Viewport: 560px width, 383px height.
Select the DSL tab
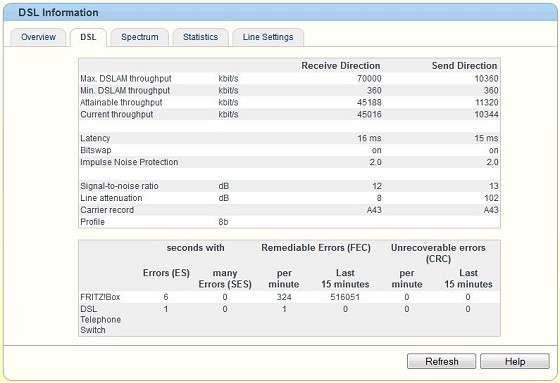click(88, 37)
